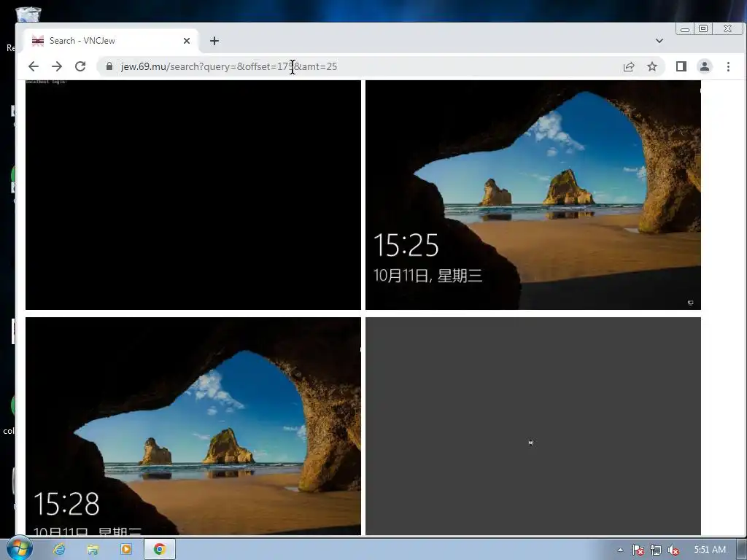Viewport: 747px width, 560px height.
Task: Show hidden tray icons arrow
Action: (620, 550)
